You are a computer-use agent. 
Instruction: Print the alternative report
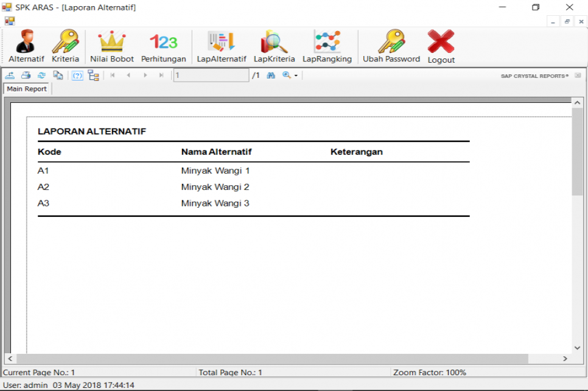(24, 74)
